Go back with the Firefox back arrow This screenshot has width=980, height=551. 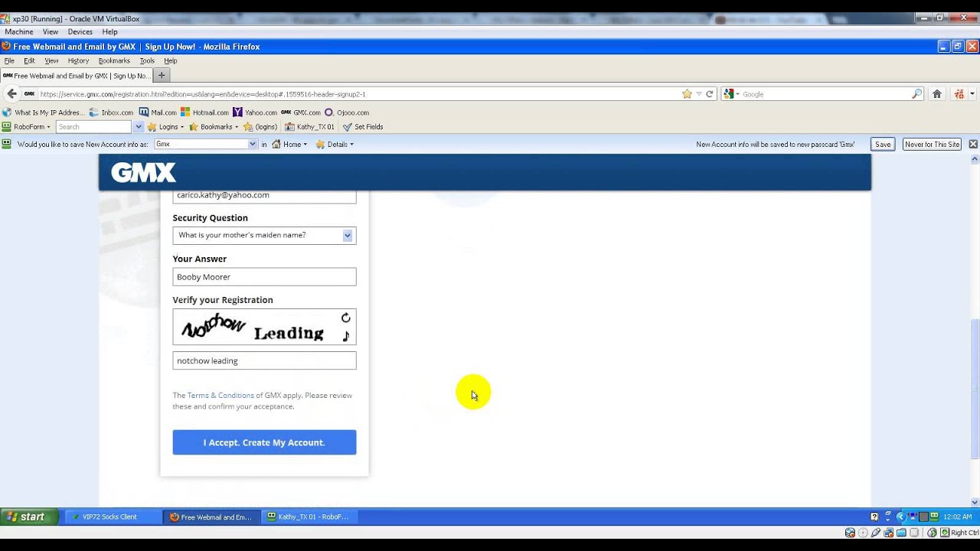click(x=11, y=94)
